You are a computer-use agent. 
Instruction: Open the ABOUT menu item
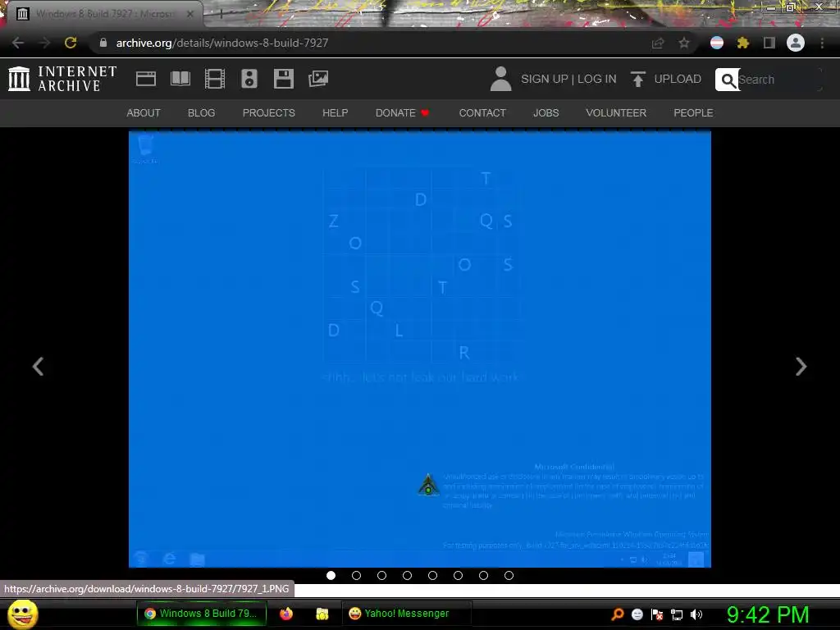144,113
